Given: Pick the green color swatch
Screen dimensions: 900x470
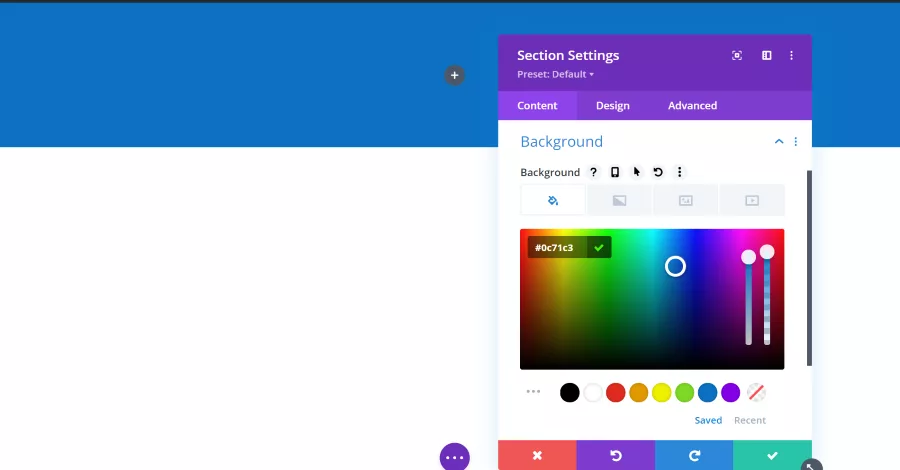Looking at the screenshot, I should 684,393.
